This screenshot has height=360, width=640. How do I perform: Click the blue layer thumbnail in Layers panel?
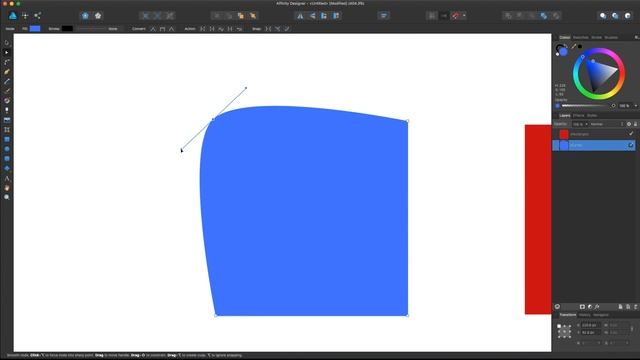[x=564, y=145]
